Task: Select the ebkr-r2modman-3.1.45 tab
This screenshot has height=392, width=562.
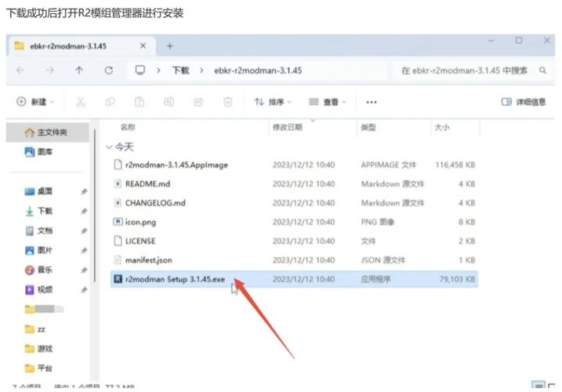Action: [x=81, y=46]
